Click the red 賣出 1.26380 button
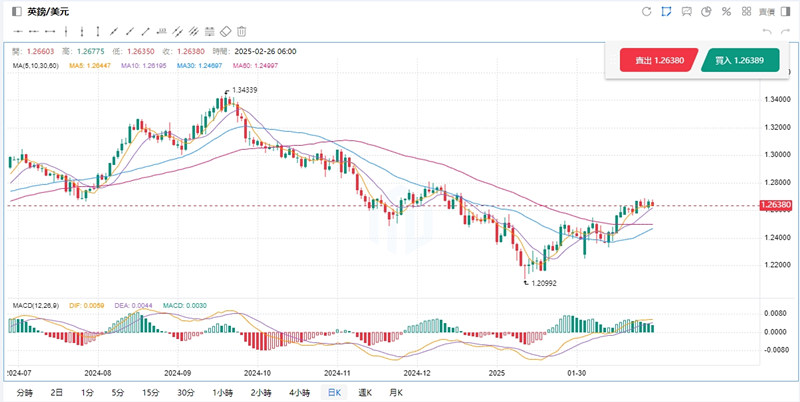Viewport: 800px width, 402px height. (659, 61)
